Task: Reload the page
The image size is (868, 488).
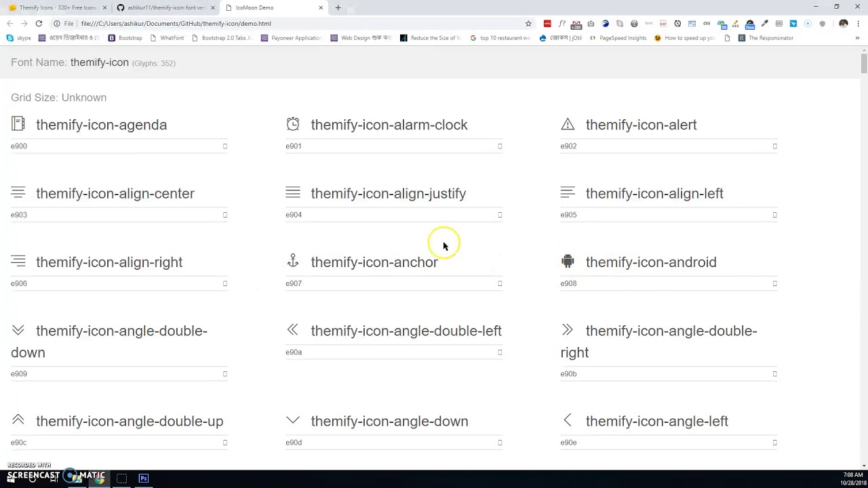Action: [x=39, y=24]
